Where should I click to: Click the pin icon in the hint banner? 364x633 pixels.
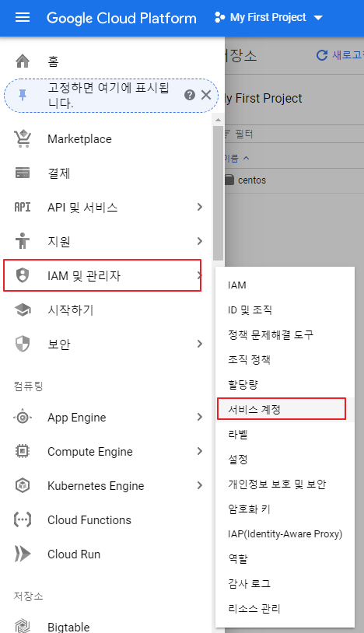point(23,96)
